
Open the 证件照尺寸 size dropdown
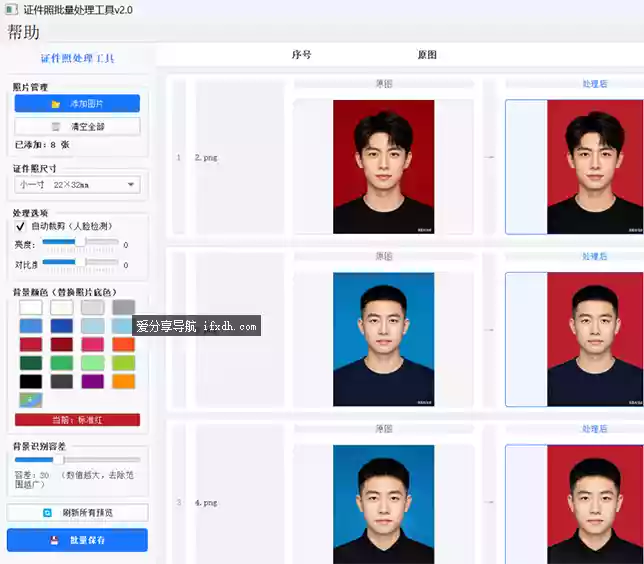[77, 185]
